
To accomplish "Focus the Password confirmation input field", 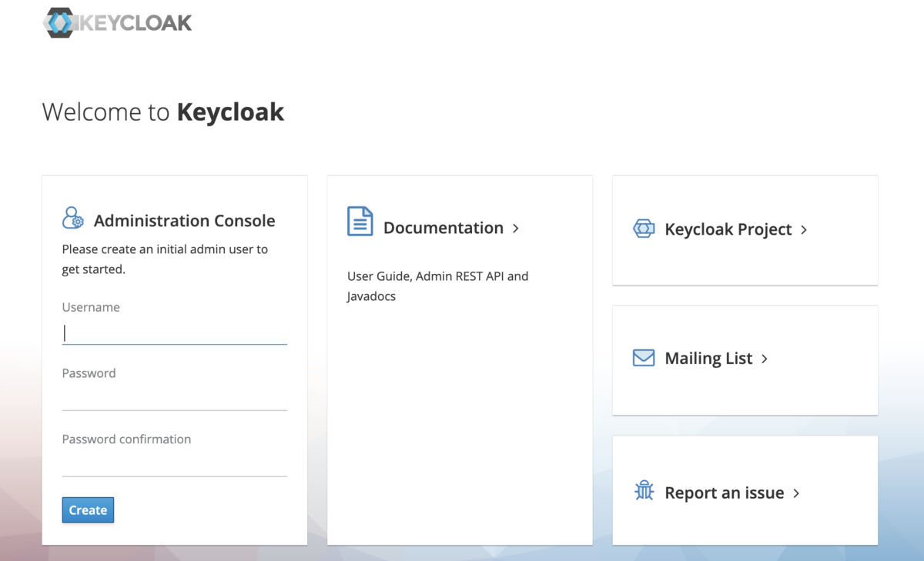I will (175, 465).
